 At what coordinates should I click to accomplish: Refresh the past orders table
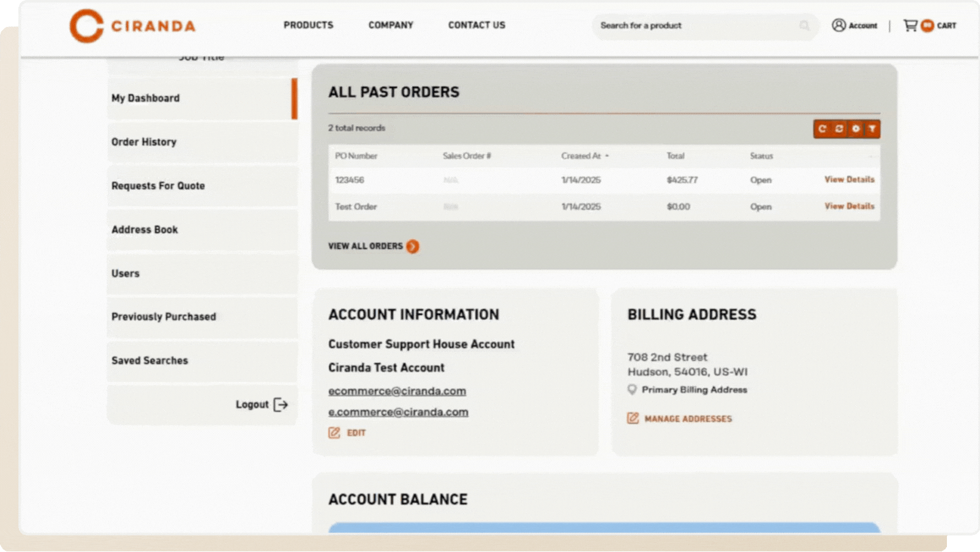(839, 129)
